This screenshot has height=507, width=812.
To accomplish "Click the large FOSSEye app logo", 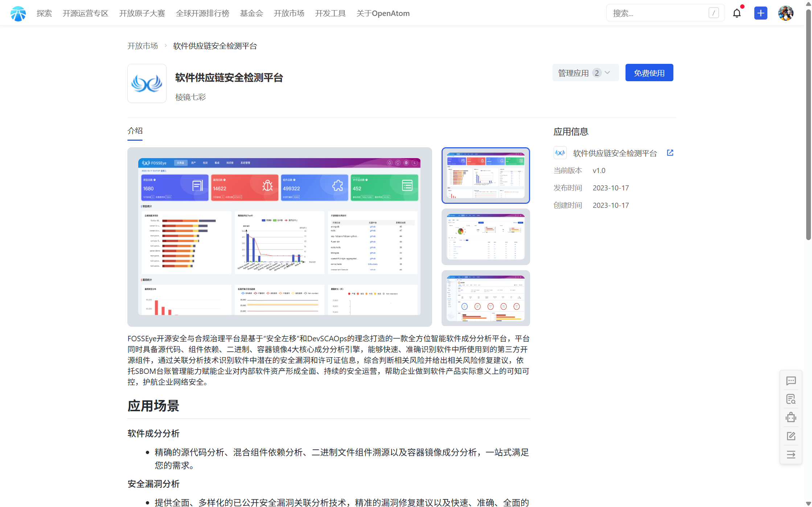I will tap(147, 83).
